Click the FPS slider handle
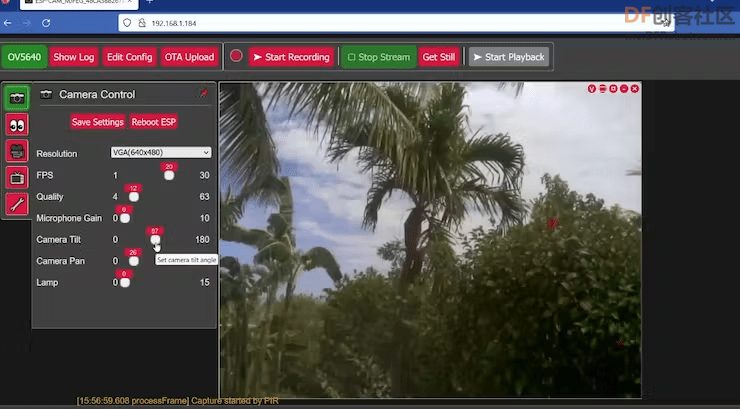This screenshot has height=409, width=740. (169, 175)
